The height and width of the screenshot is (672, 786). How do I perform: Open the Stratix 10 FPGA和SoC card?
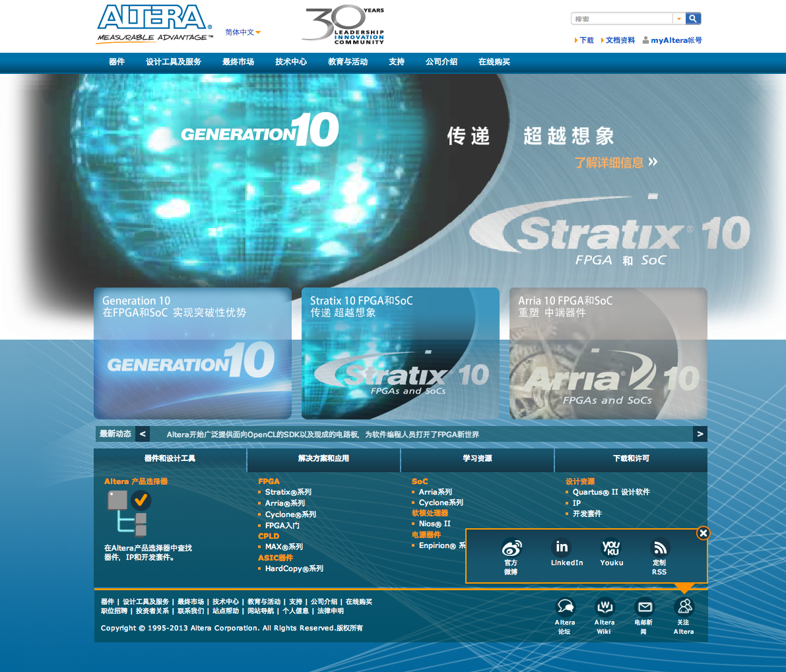400,353
